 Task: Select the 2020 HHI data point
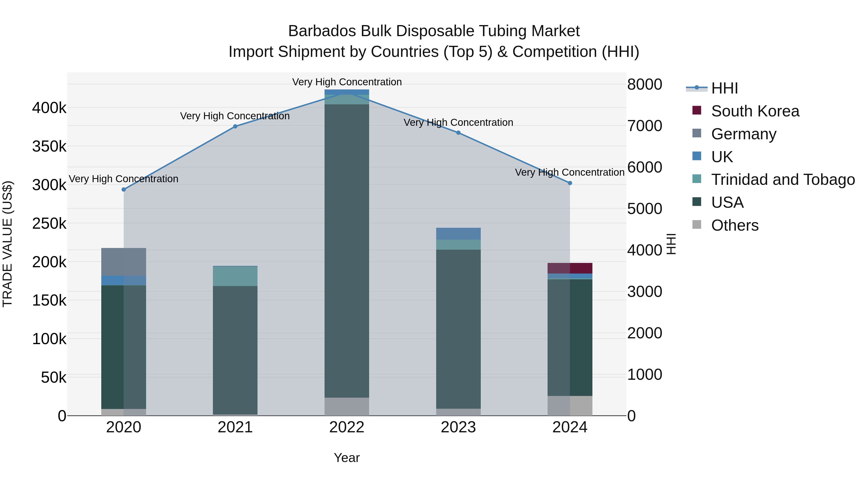coord(124,190)
